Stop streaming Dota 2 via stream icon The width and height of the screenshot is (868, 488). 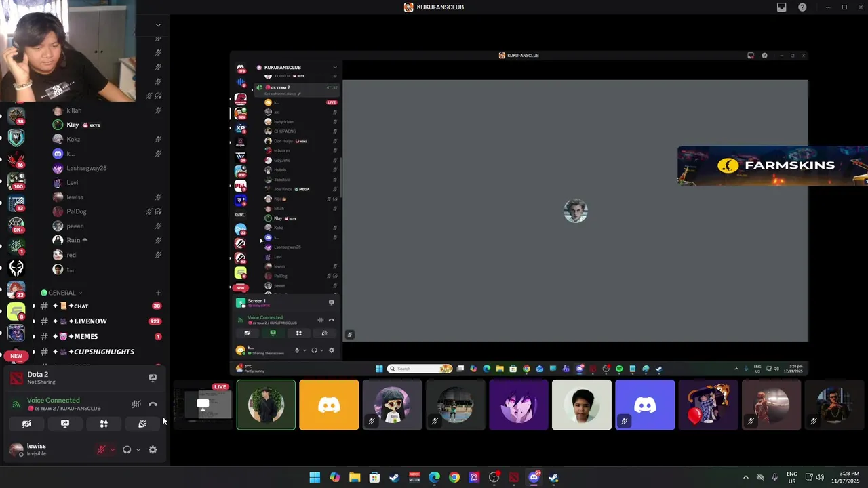(153, 378)
